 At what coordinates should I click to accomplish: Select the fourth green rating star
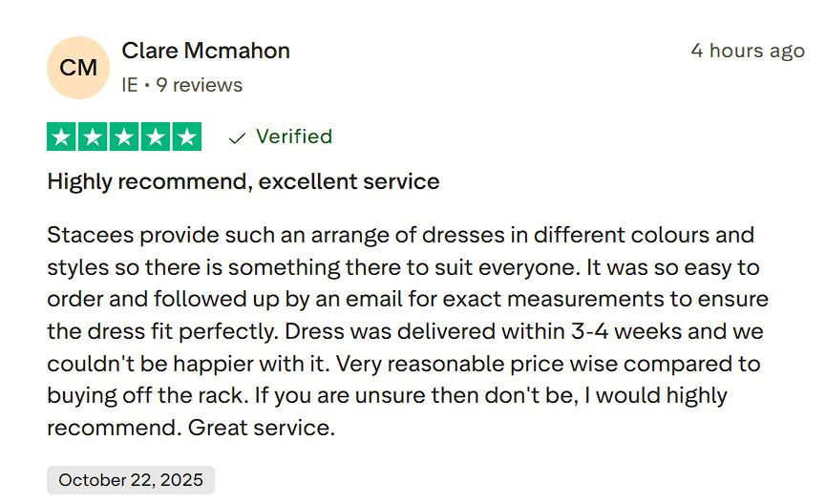coord(156,137)
